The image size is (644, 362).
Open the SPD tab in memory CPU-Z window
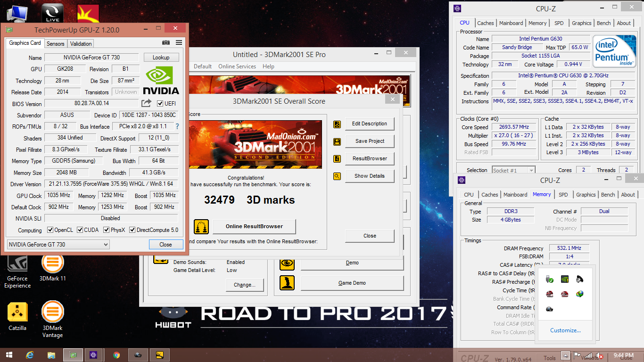click(x=563, y=195)
